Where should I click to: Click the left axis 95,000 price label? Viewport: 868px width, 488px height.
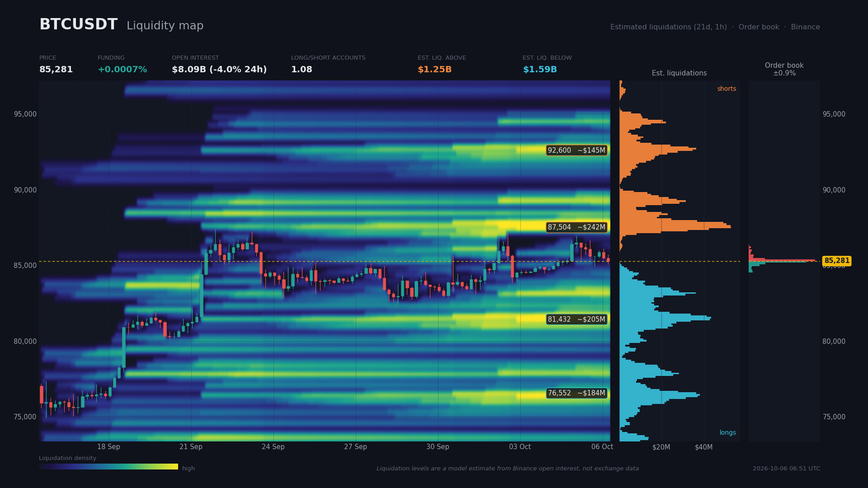pos(25,114)
